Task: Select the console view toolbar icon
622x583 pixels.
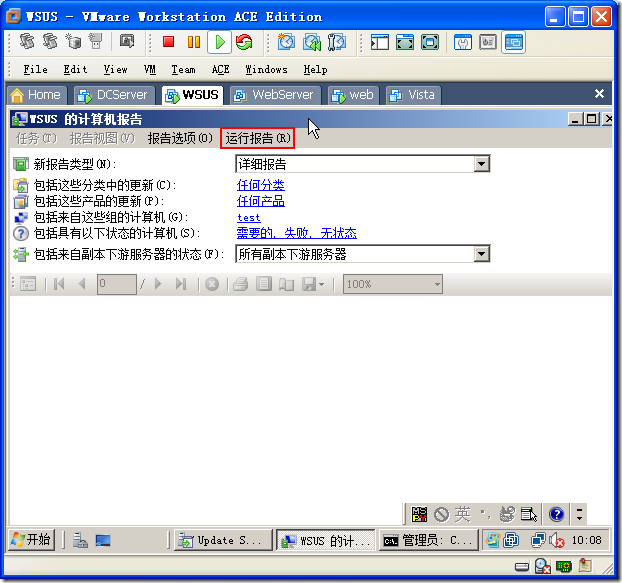Action: pos(513,42)
